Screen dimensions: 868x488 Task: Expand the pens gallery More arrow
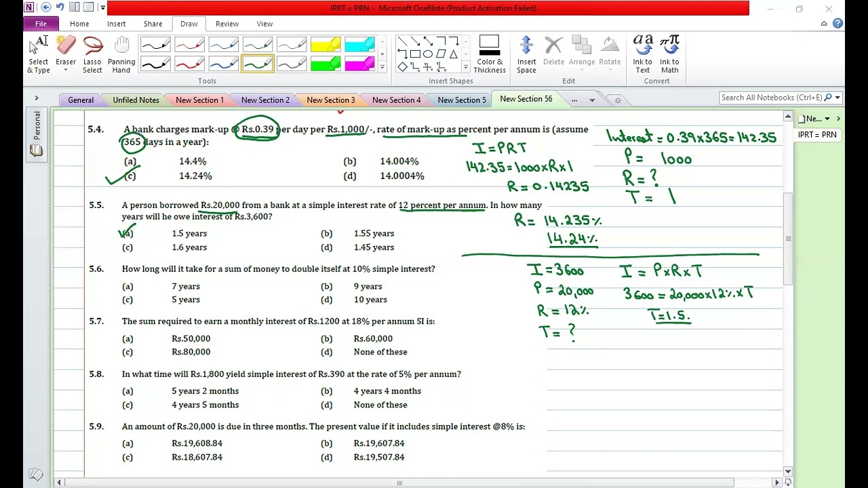[382, 67]
